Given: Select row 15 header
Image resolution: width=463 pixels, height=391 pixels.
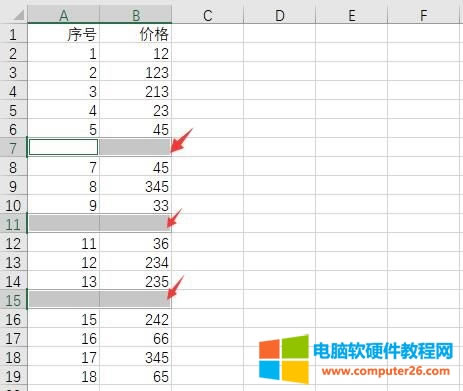Looking at the screenshot, I should pos(13,300).
